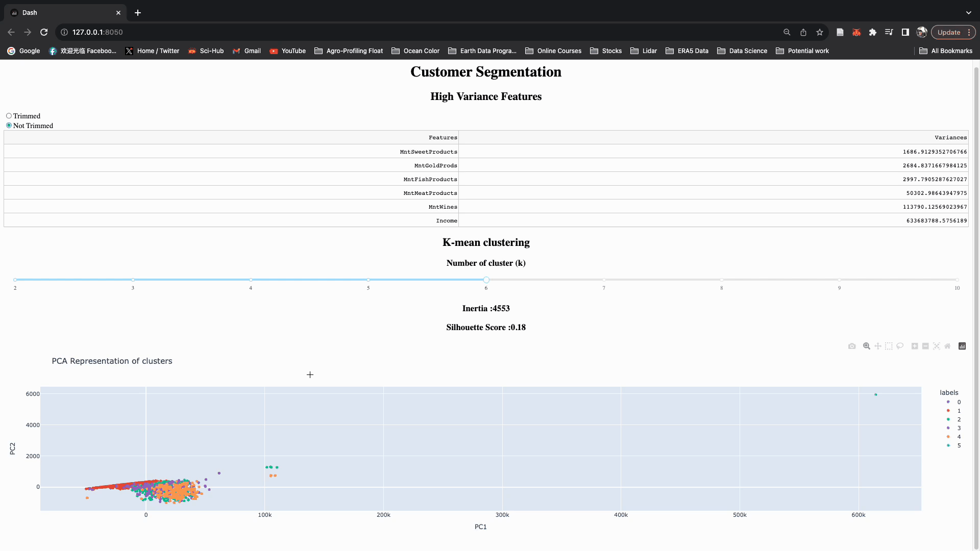Select the Trimmed radio option
The height and width of the screenshot is (551, 980).
point(9,116)
